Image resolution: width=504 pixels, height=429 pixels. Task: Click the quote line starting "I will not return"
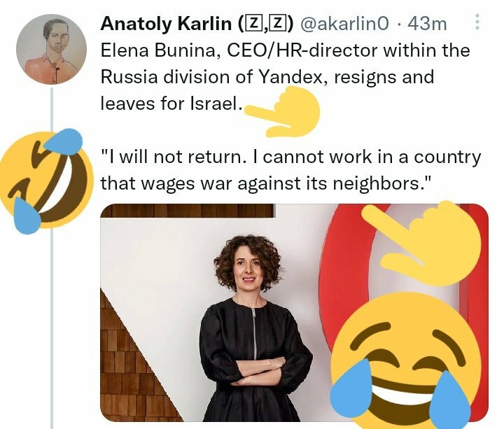(291, 157)
